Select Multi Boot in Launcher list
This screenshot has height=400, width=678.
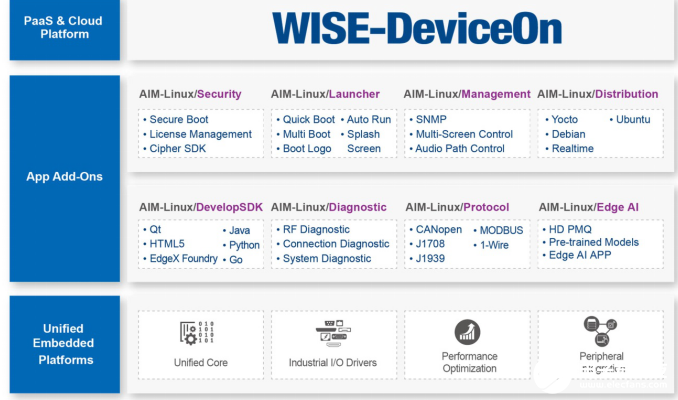point(306,134)
